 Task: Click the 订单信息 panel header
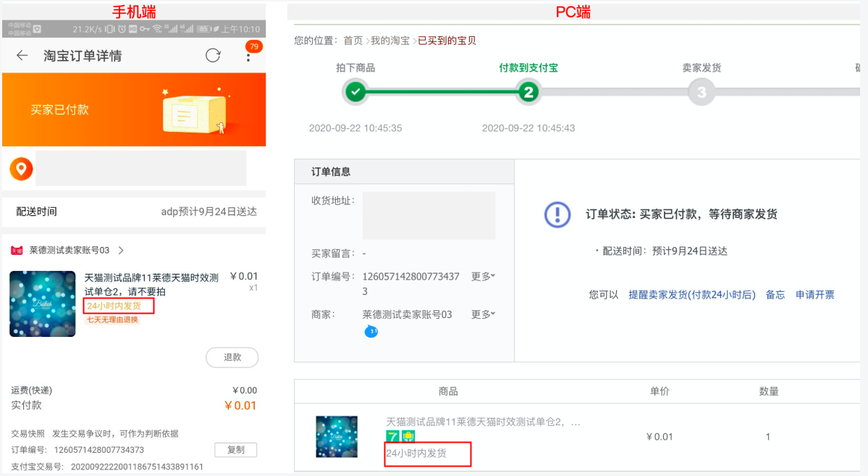404,172
